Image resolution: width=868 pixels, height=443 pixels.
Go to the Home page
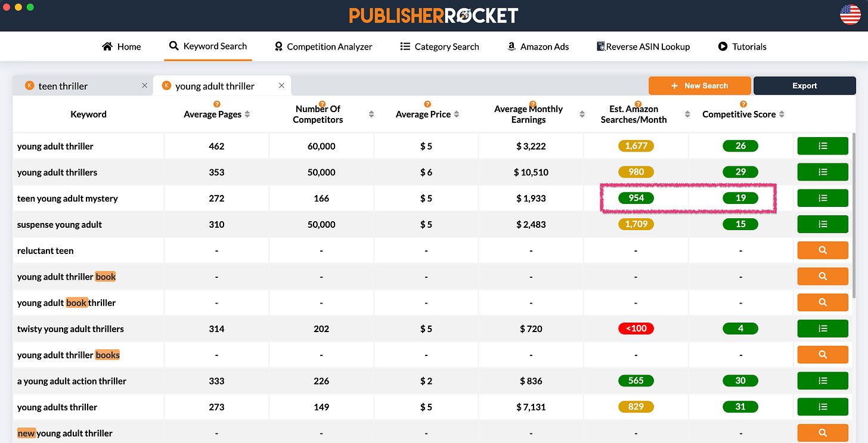tap(122, 47)
